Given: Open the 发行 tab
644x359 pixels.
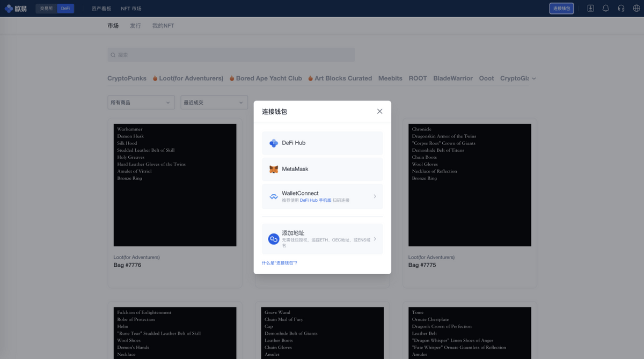Looking at the screenshot, I should click(135, 26).
